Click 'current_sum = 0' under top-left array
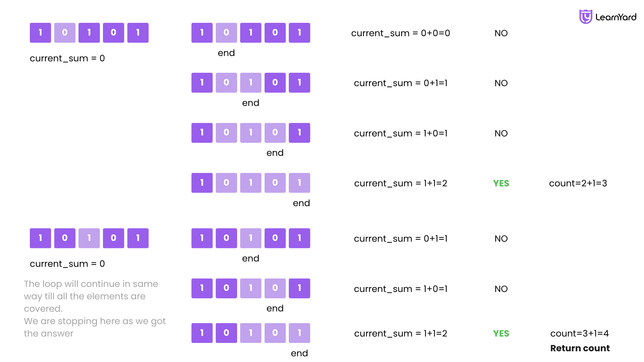Viewport: 644px width, 362px height. click(x=67, y=58)
